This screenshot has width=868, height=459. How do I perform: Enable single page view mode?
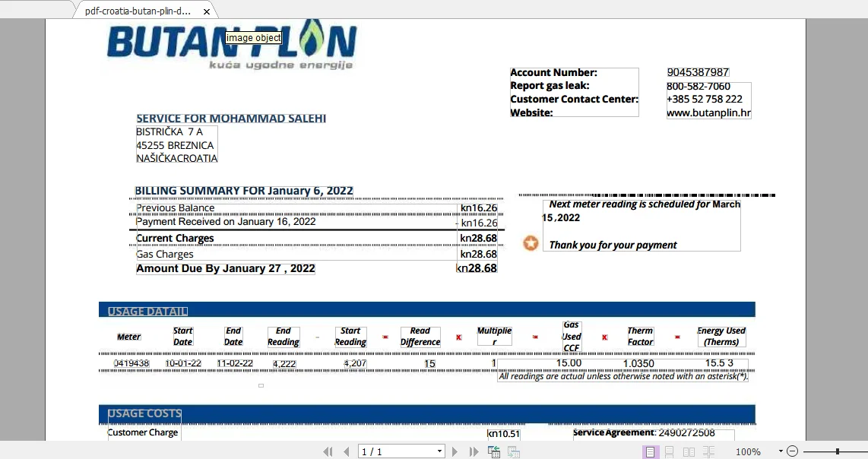(651, 452)
